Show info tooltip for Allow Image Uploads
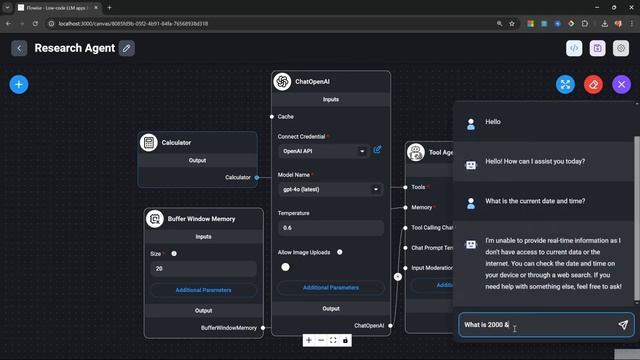640x360 pixels. [x=340, y=252]
